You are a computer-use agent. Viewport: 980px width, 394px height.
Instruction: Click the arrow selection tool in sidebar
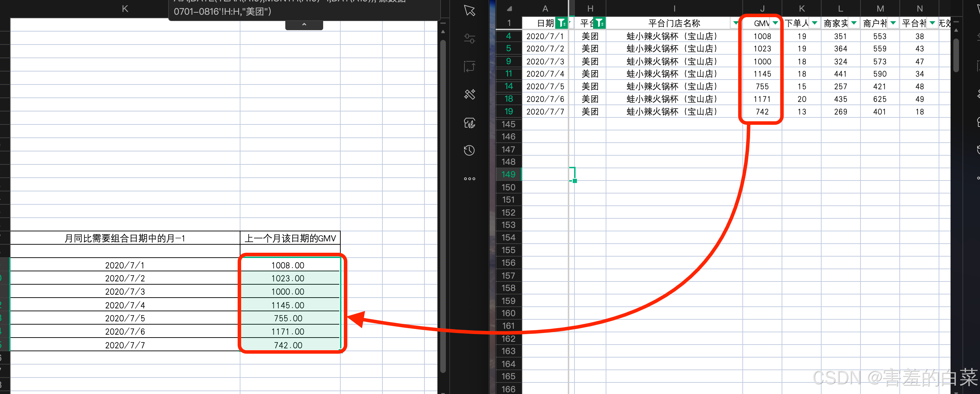click(469, 10)
